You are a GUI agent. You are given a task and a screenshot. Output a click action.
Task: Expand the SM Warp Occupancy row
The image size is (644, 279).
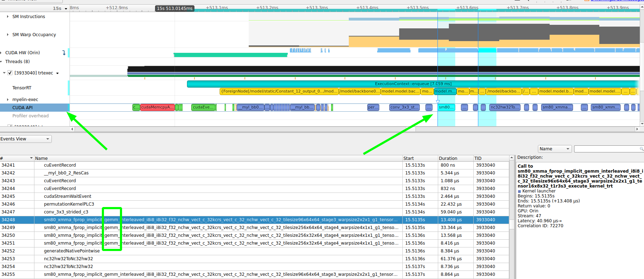[8, 35]
